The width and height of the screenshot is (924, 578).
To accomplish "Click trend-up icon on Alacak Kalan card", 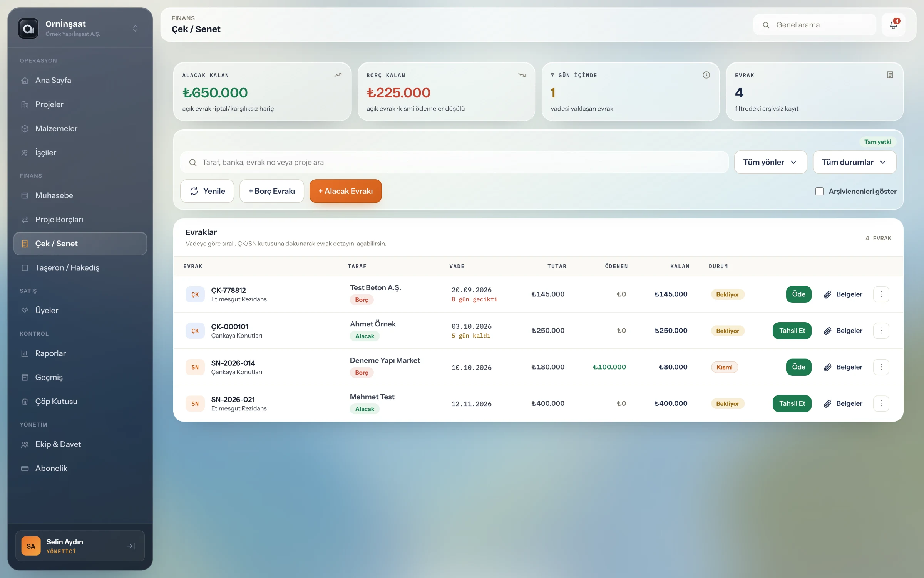I will click(x=338, y=75).
